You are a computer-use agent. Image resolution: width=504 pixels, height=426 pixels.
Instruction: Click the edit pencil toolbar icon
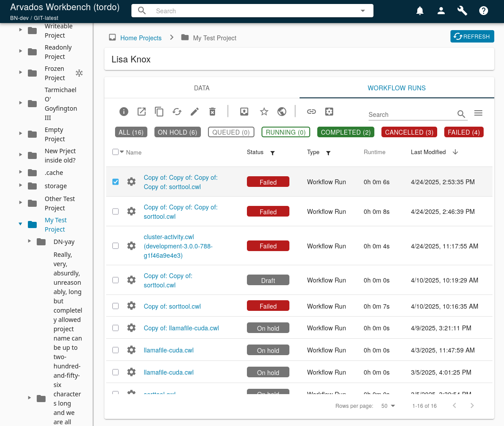click(x=194, y=112)
